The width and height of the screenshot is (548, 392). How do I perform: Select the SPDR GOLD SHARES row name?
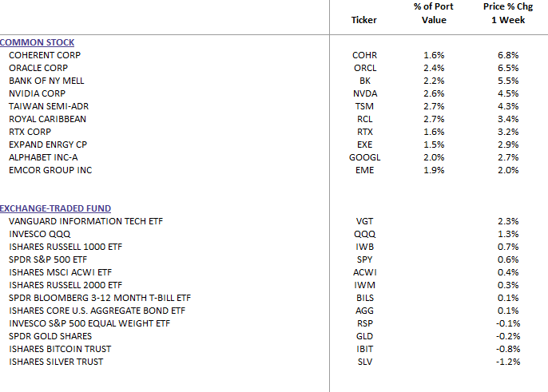[50, 336]
